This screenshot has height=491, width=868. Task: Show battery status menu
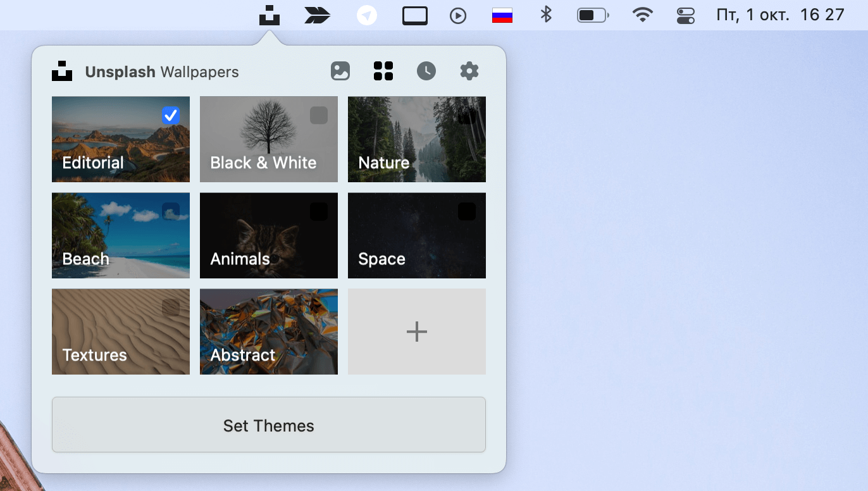(593, 15)
